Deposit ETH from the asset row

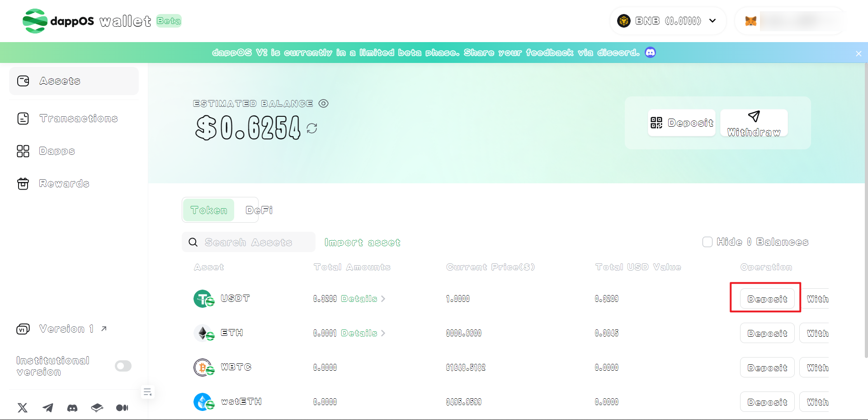767,333
